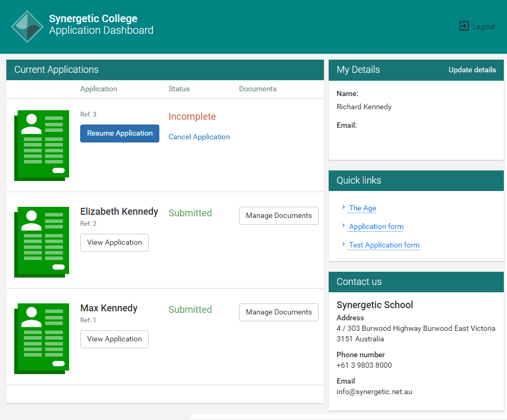Open The Age quick link
Viewport: 507px width, 420px height.
362,208
